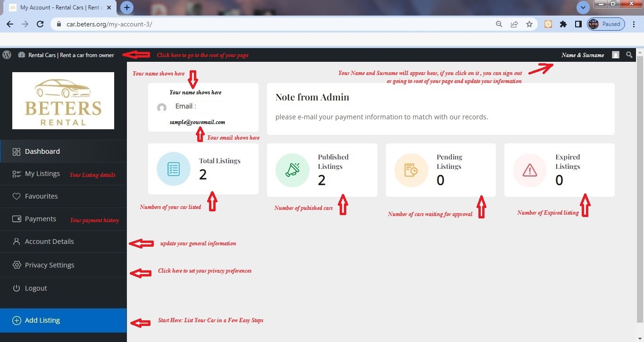
Task: Log out using the Logout item
Action: pyautogui.click(x=63, y=288)
